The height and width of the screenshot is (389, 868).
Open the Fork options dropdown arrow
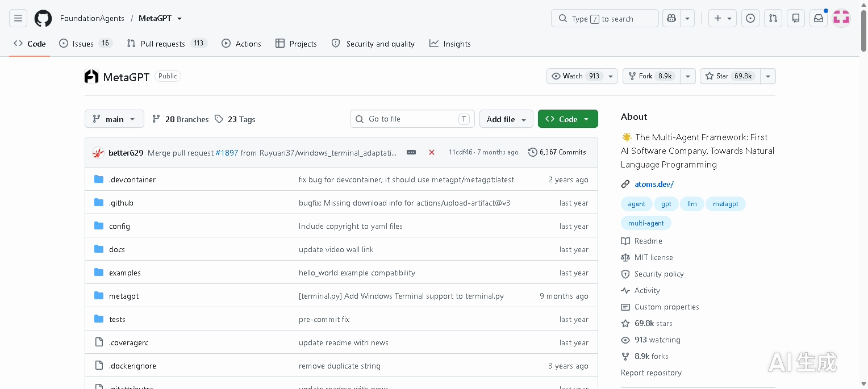[688, 76]
